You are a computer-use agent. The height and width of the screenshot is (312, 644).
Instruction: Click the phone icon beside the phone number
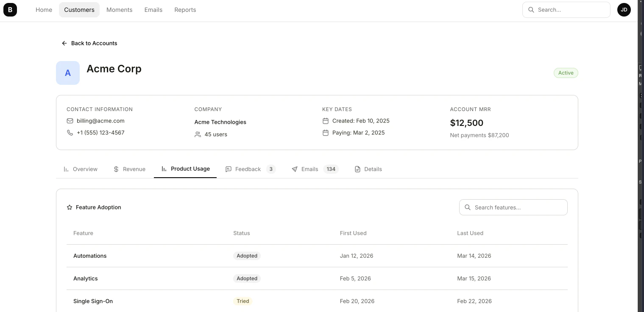70,132
